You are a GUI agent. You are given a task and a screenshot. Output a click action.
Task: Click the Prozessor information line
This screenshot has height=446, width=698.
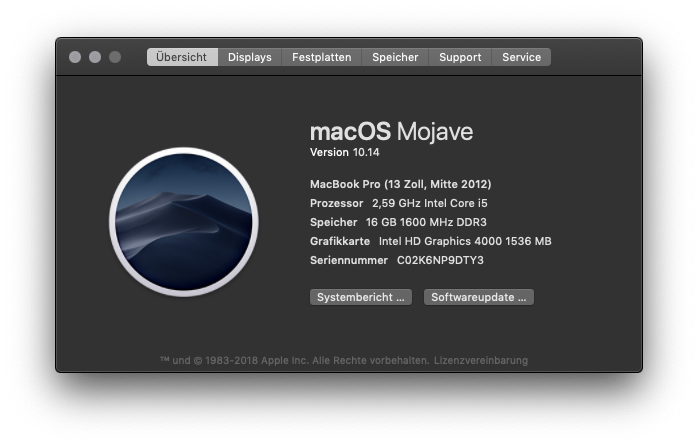(x=398, y=203)
